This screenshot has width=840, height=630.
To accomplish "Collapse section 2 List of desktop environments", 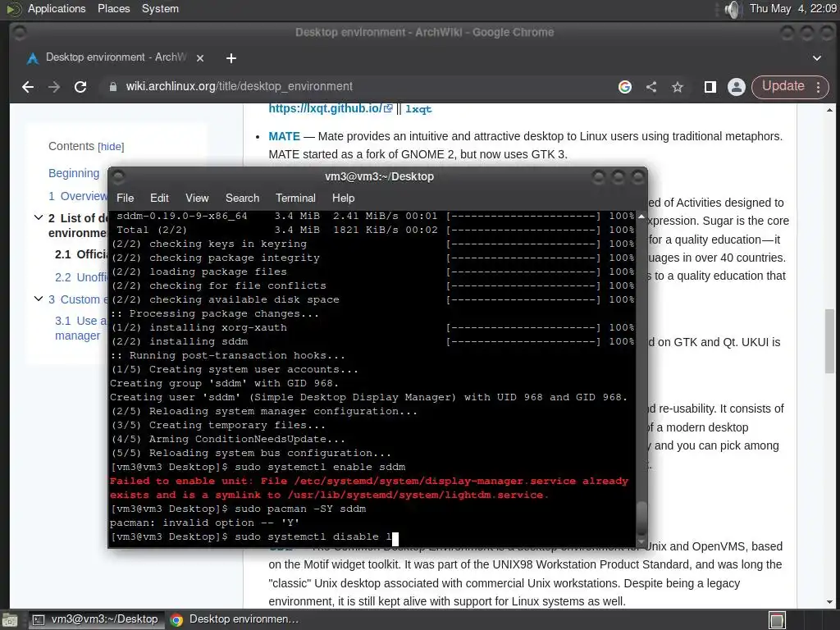I will (x=39, y=217).
